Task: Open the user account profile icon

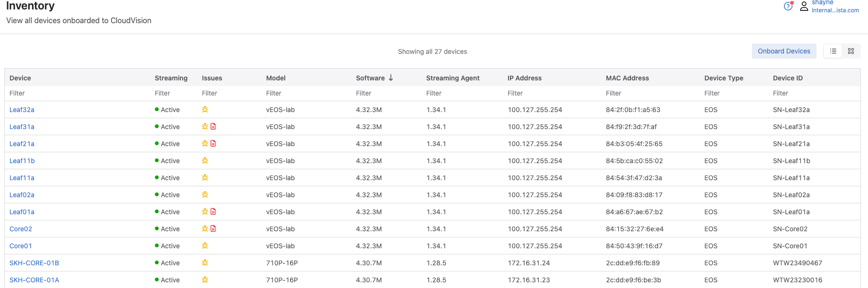Action: pos(804,6)
